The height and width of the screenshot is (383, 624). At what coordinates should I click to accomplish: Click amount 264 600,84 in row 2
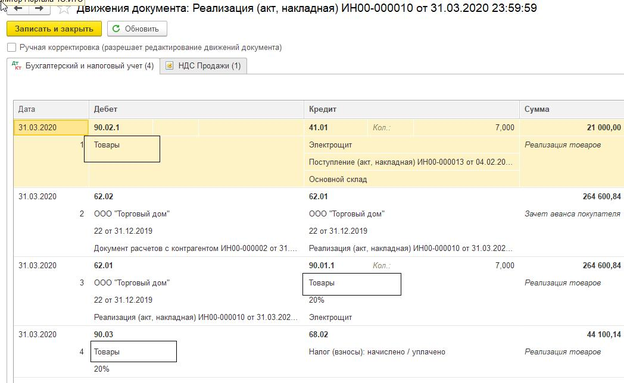[602, 196]
